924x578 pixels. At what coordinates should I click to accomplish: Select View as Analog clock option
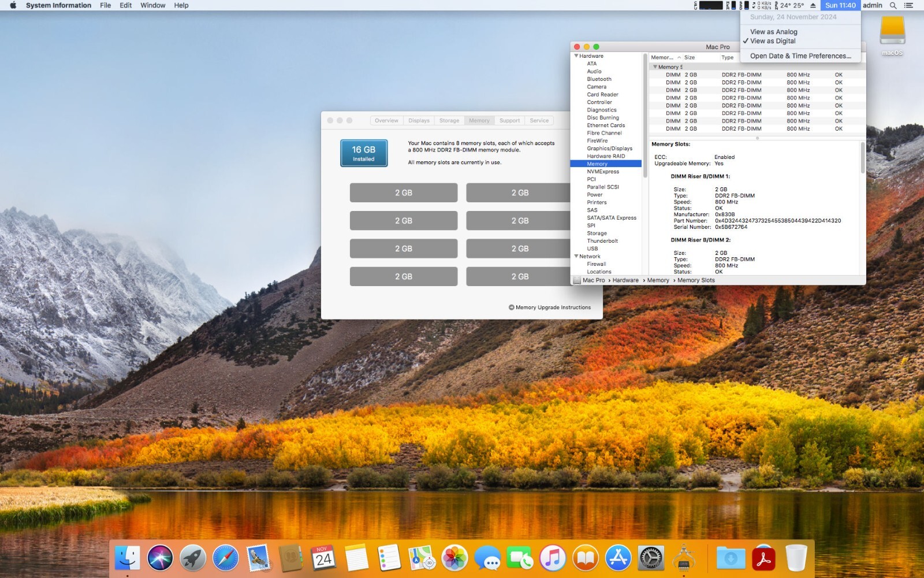(773, 32)
